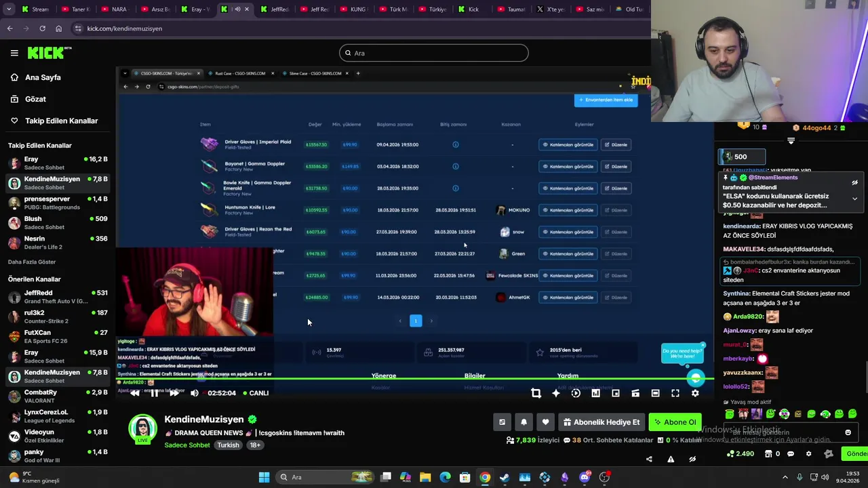
Task: Go back in browser history
Action: 9,28
